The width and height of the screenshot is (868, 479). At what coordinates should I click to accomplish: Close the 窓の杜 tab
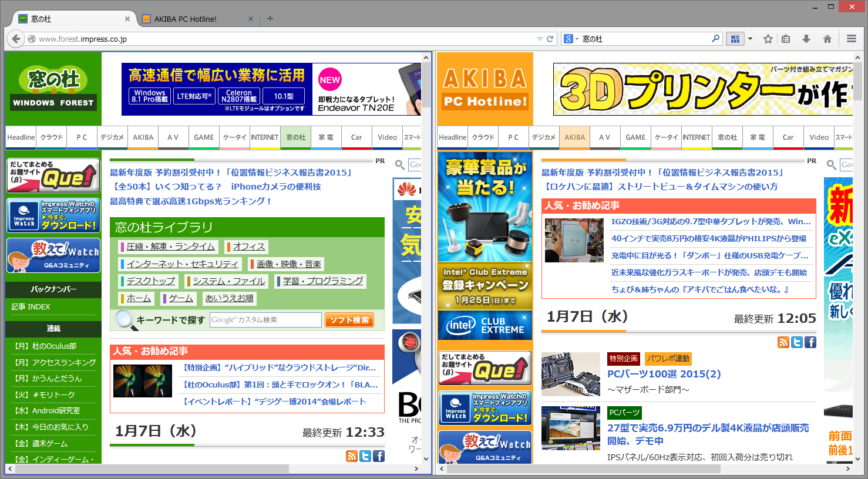[127, 19]
